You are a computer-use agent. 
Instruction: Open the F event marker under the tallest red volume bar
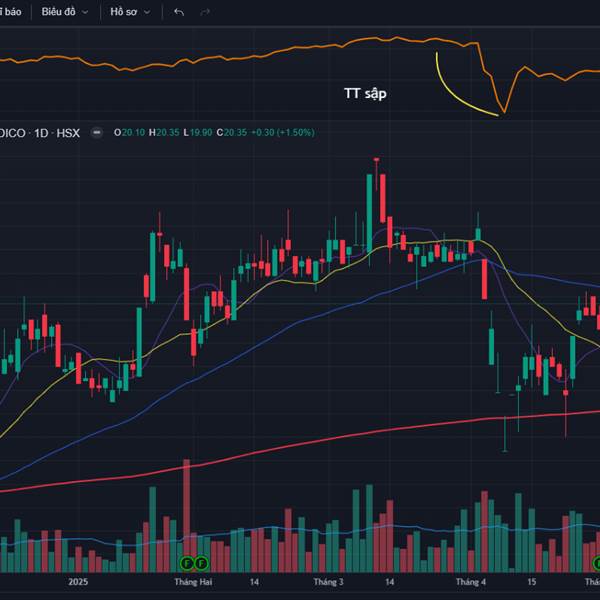[x=187, y=563]
